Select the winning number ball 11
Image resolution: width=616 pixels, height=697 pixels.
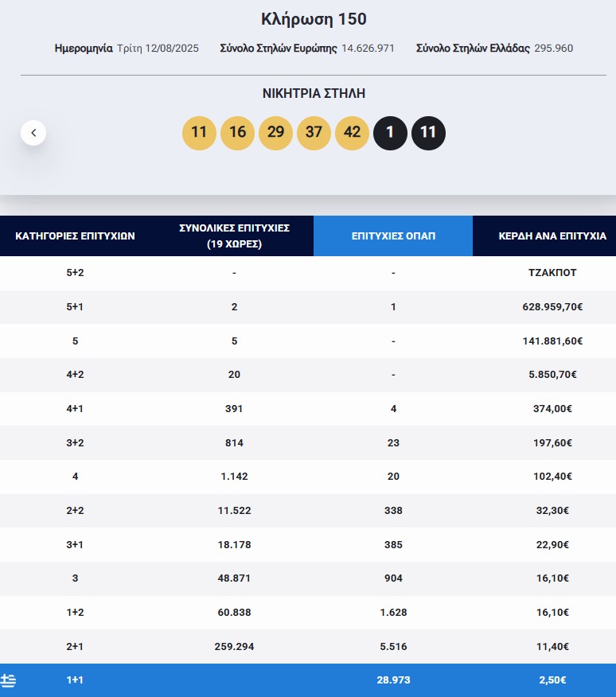(x=199, y=133)
